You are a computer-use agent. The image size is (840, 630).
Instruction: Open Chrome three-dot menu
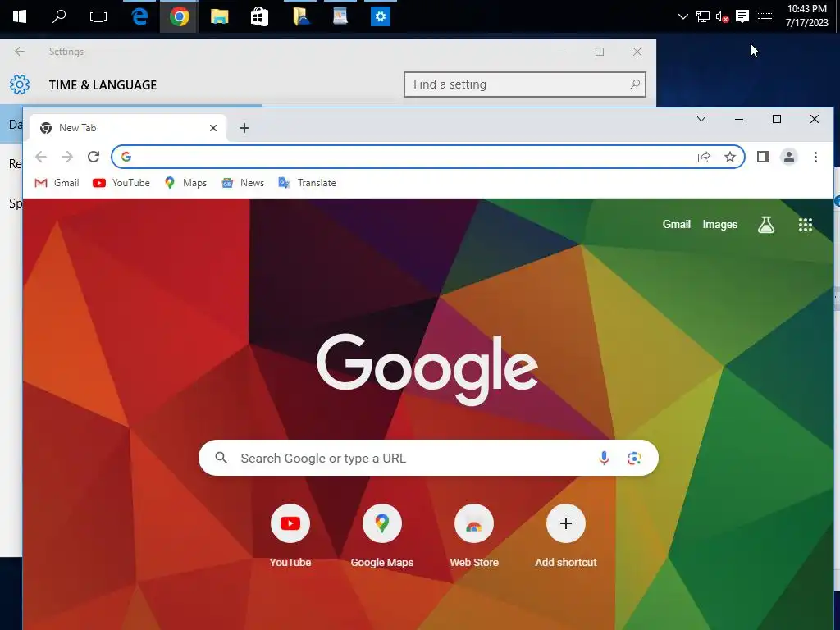(x=815, y=157)
